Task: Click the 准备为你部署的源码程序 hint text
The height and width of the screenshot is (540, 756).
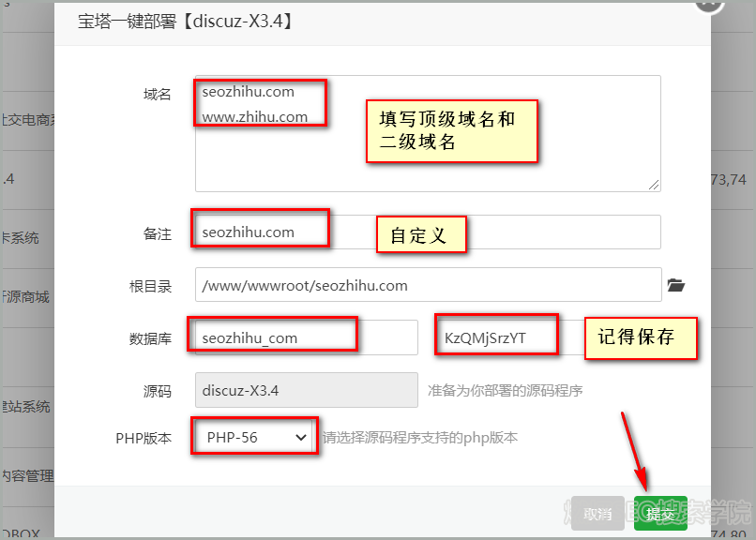Action: 505,390
